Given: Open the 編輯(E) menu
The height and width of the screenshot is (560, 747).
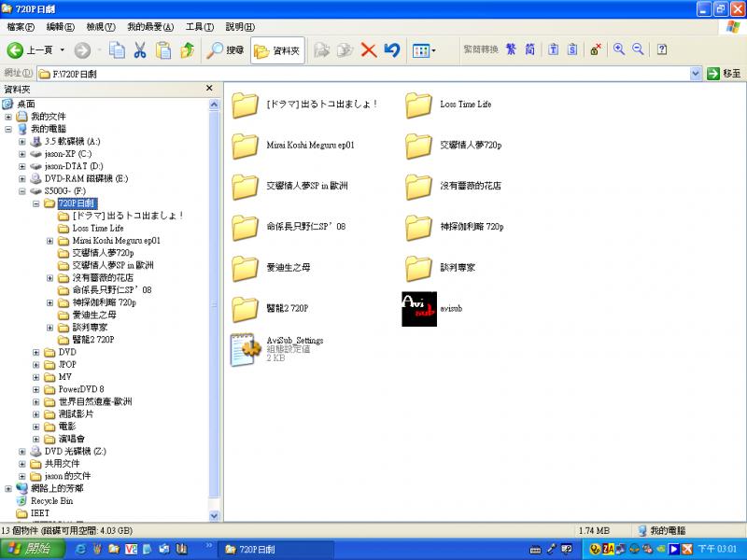Looking at the screenshot, I should point(61,27).
